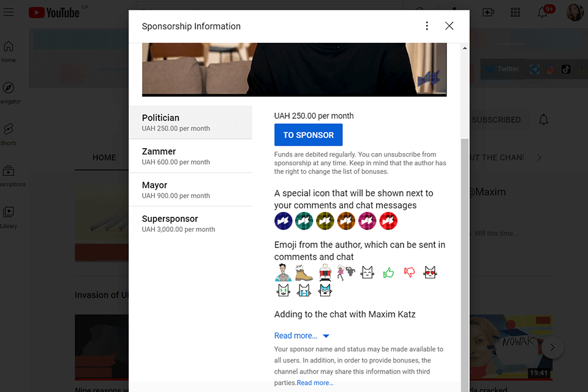Expand more channel tabs with right chevron

coord(539,157)
